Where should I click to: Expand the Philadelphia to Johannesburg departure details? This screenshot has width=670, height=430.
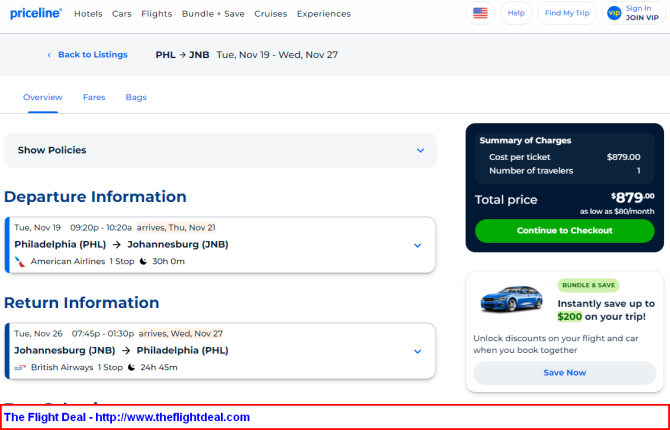tap(417, 245)
